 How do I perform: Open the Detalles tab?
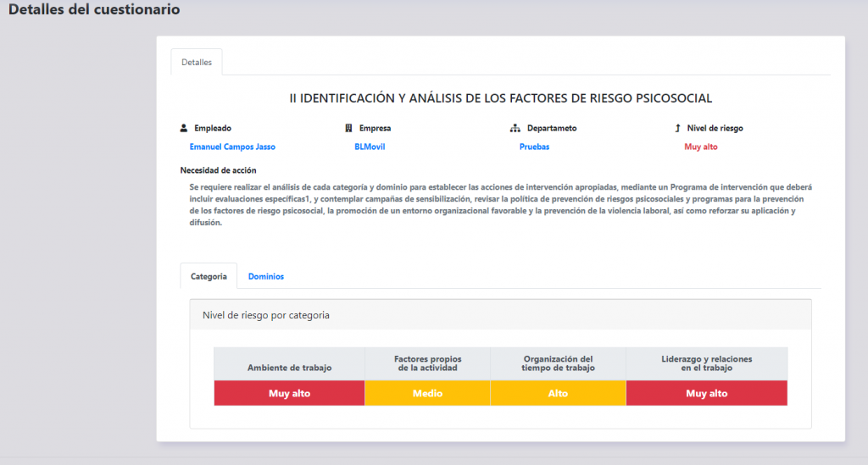[x=197, y=63]
